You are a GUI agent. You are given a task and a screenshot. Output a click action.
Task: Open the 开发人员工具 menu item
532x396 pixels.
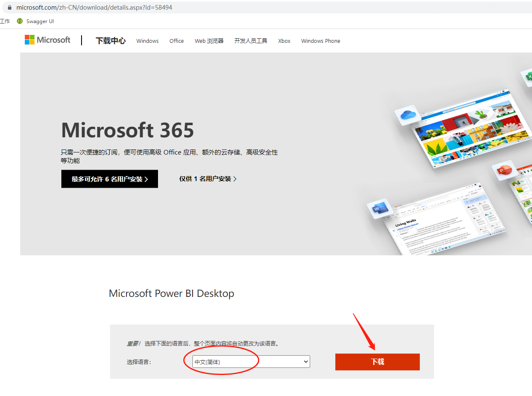pyautogui.click(x=251, y=41)
